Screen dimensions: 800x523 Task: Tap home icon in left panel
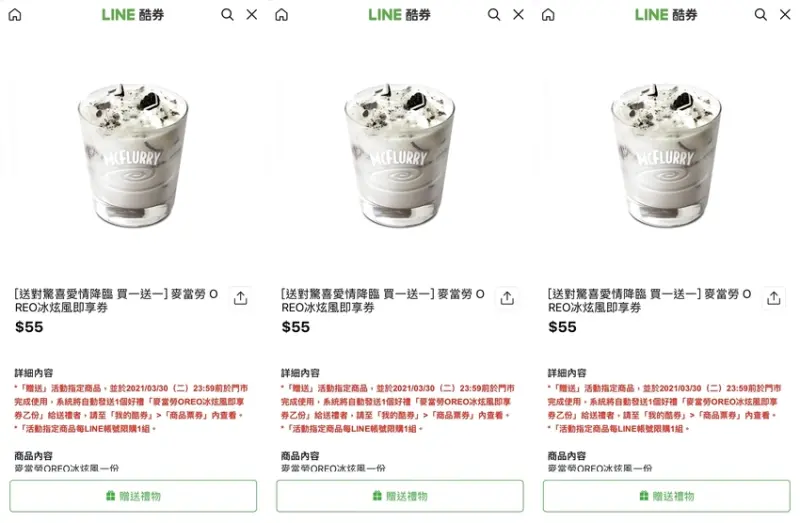pos(15,15)
